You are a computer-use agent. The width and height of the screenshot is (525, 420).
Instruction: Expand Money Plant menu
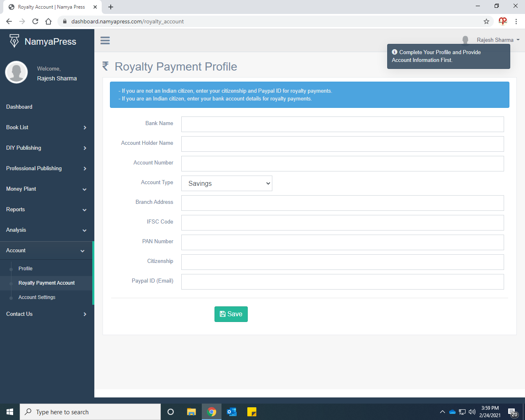click(47, 189)
